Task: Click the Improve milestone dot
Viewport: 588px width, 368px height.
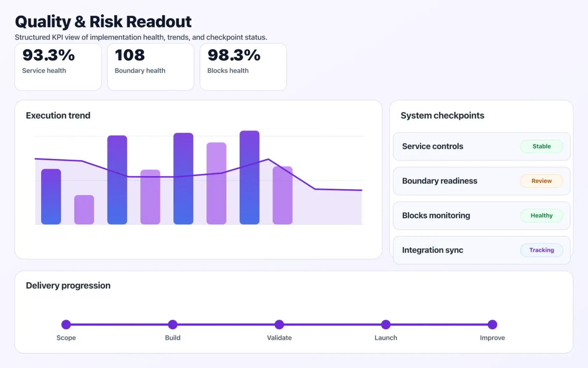Action: click(x=492, y=324)
